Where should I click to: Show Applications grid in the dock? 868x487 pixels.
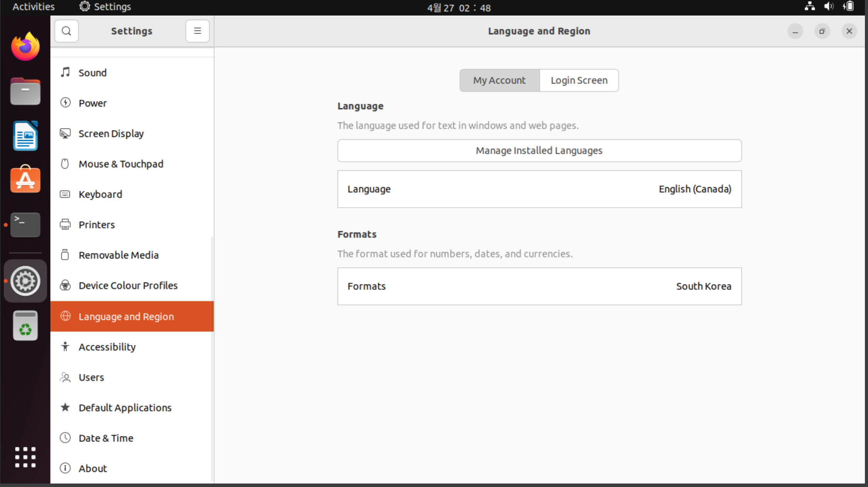(x=25, y=457)
